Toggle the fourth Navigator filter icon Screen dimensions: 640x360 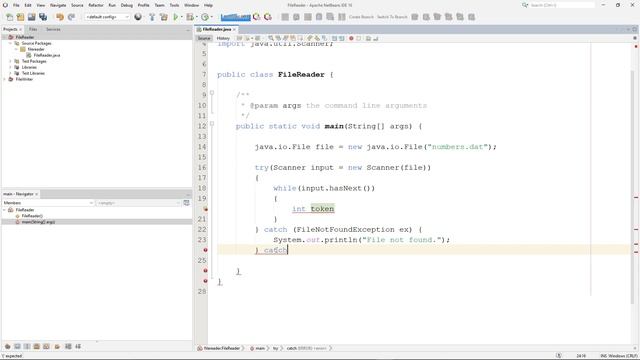click(37, 347)
